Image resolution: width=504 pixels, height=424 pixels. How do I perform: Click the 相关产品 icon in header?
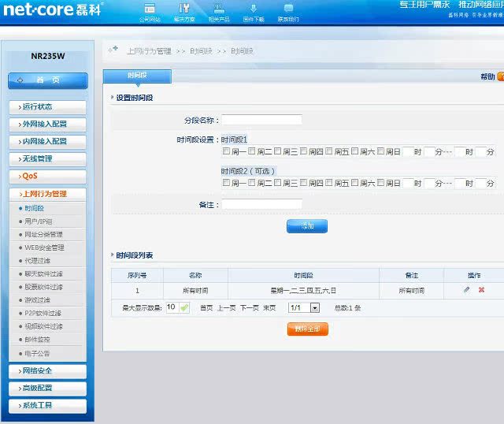point(219,9)
